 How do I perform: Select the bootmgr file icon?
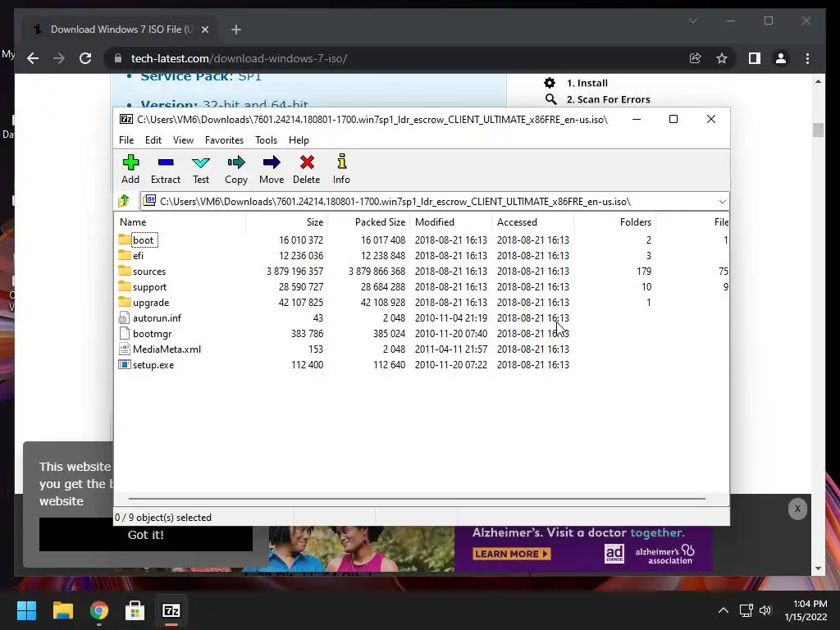tap(125, 333)
